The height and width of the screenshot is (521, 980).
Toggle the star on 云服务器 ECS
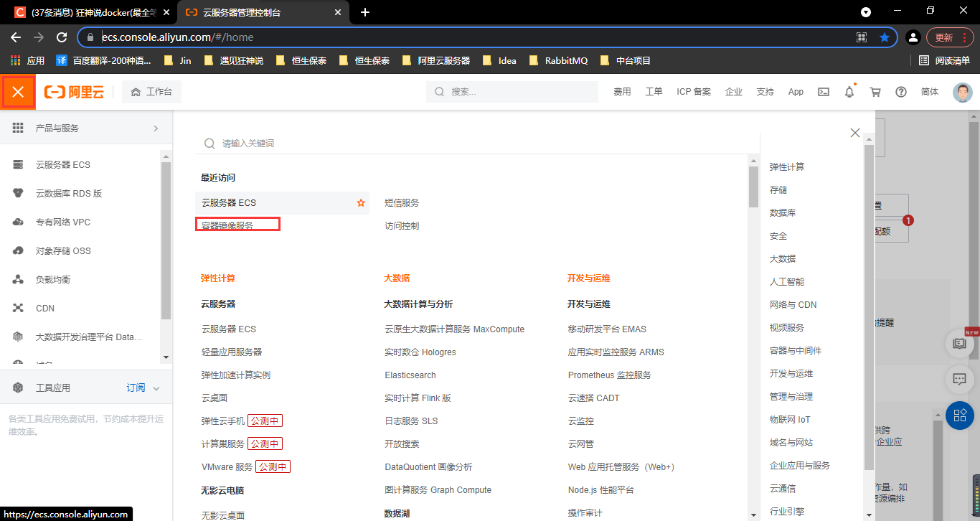(x=361, y=203)
